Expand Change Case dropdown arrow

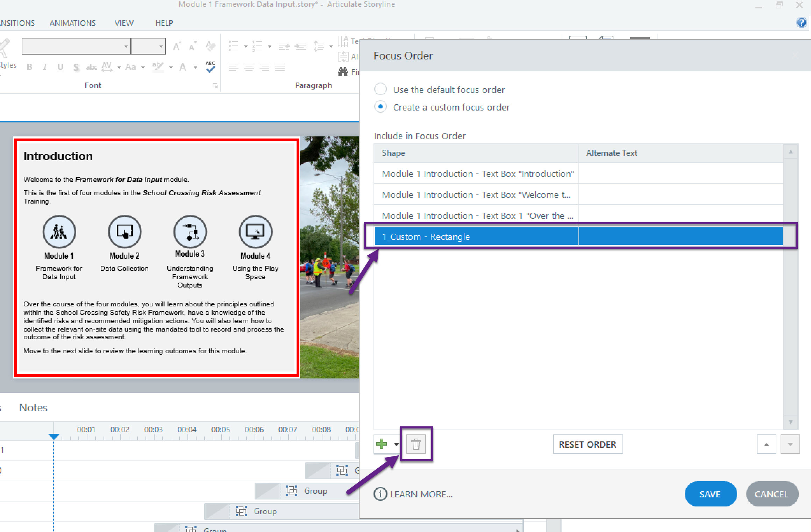143,67
